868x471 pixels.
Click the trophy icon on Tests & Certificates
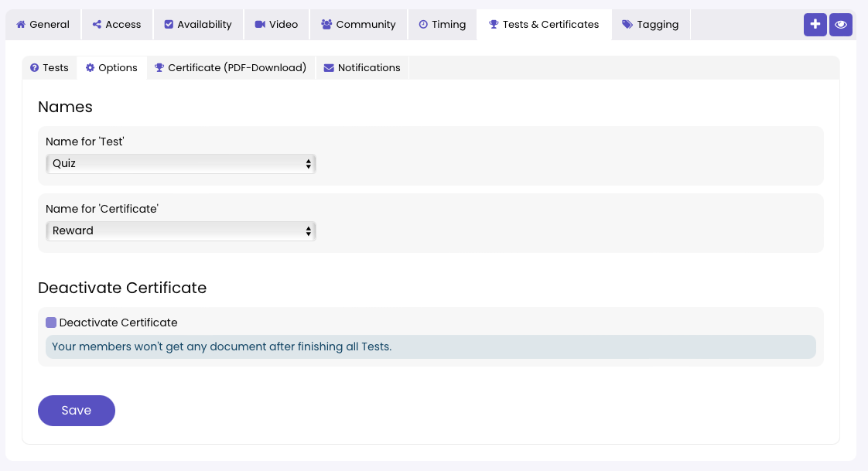click(x=492, y=24)
